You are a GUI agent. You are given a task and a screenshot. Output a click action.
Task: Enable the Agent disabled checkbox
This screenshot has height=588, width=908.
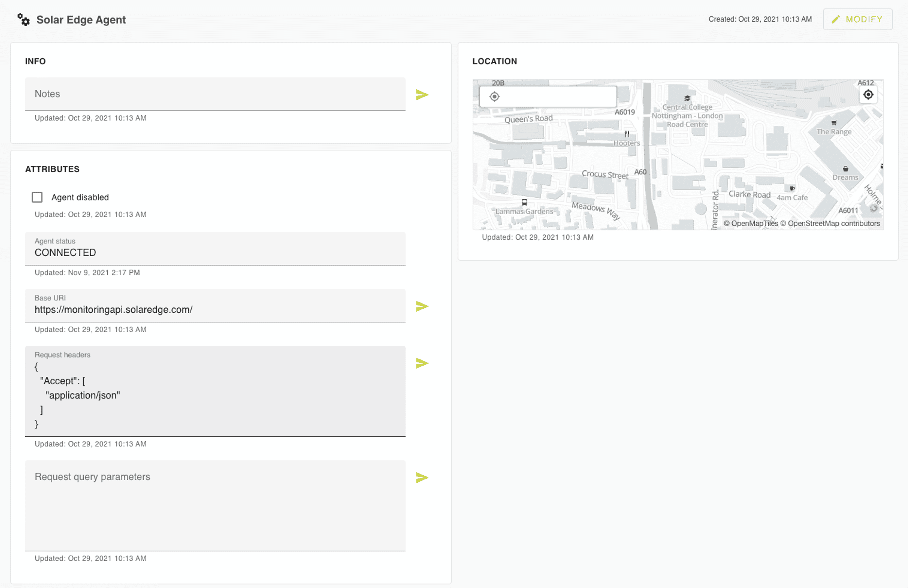pyautogui.click(x=37, y=197)
